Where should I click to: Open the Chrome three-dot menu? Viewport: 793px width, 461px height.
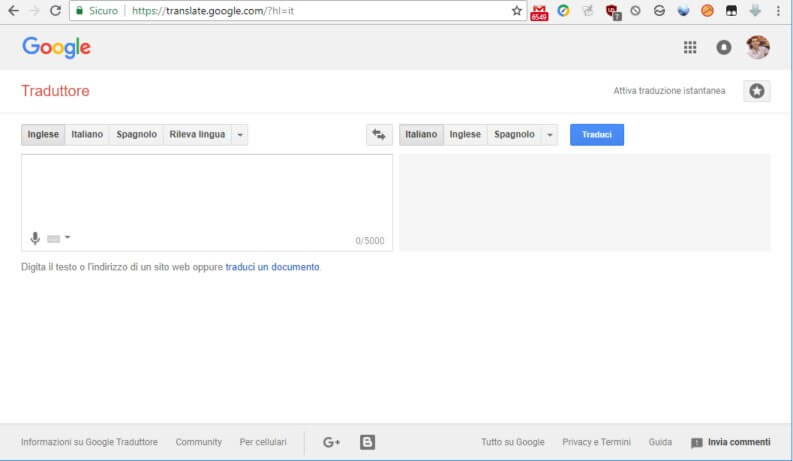[x=778, y=11]
